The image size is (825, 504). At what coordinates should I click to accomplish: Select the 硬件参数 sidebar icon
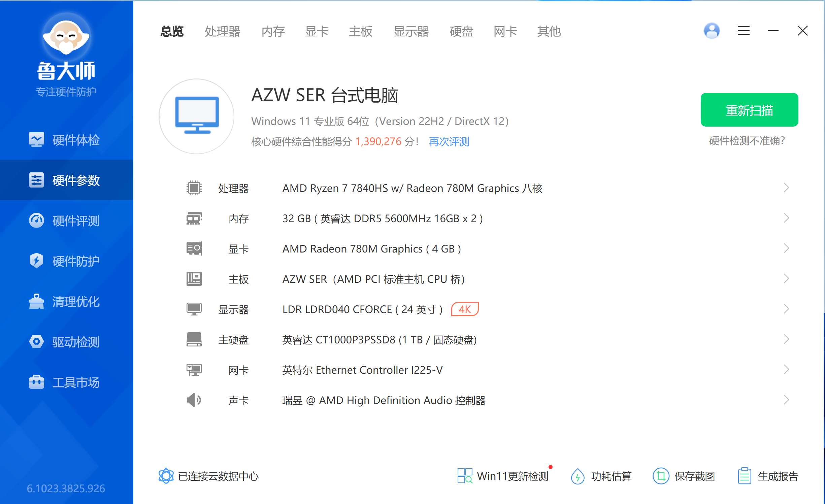pos(36,180)
